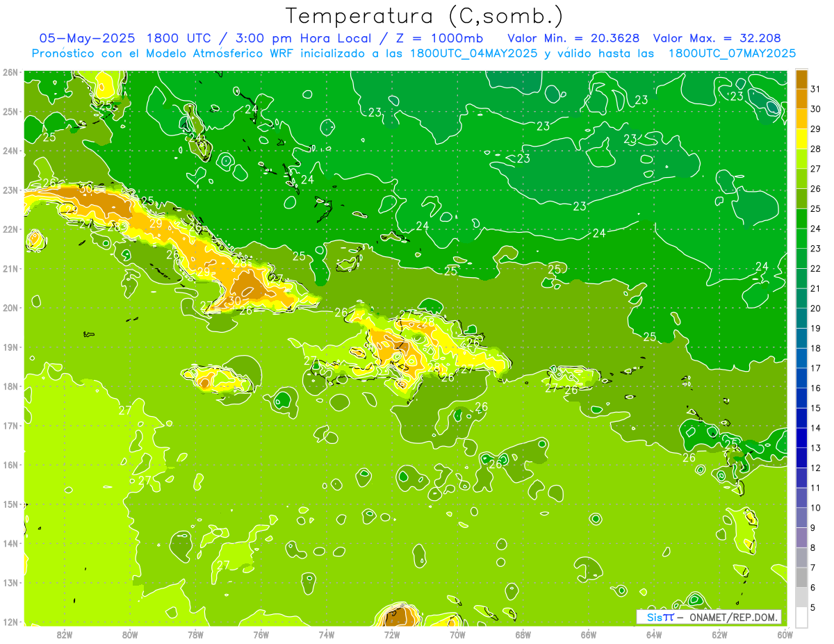
Task: Click legend scale label 31
Action: 816,89
